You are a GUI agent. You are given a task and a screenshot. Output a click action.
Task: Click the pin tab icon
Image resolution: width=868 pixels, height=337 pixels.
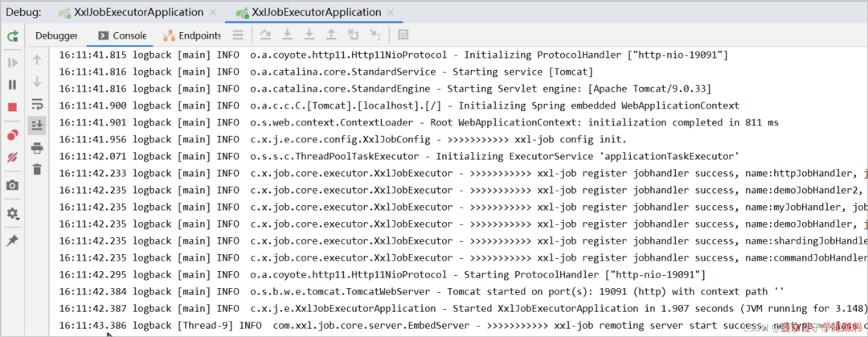[13, 240]
